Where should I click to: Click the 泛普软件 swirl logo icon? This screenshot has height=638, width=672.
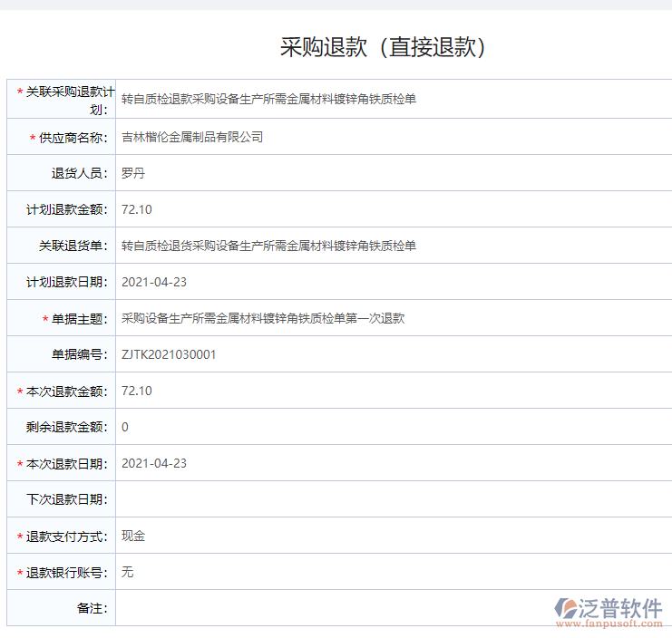[568, 609]
